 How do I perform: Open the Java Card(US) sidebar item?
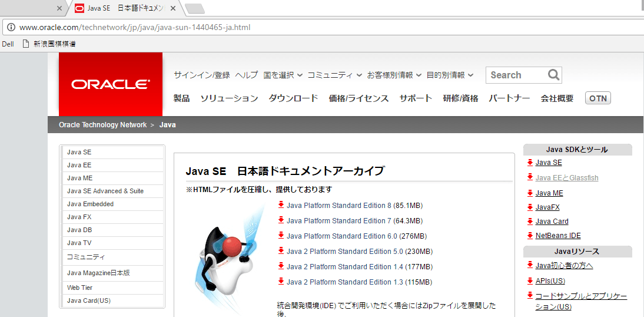pos(112,301)
